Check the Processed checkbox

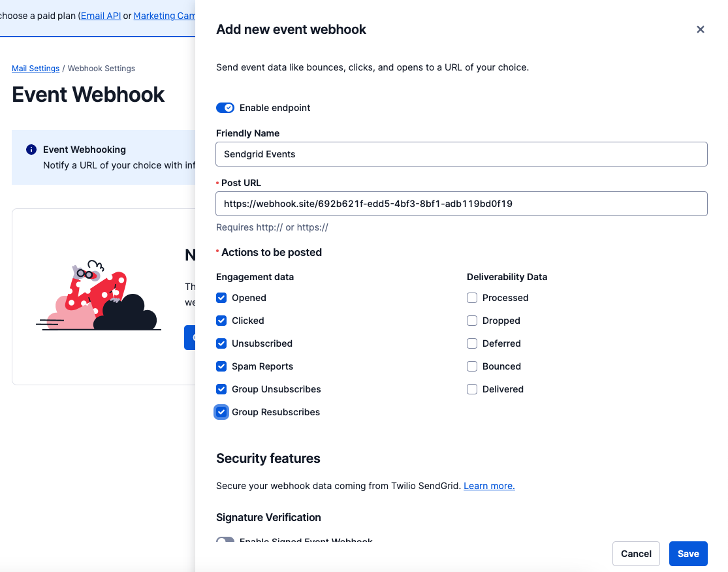pyautogui.click(x=471, y=298)
